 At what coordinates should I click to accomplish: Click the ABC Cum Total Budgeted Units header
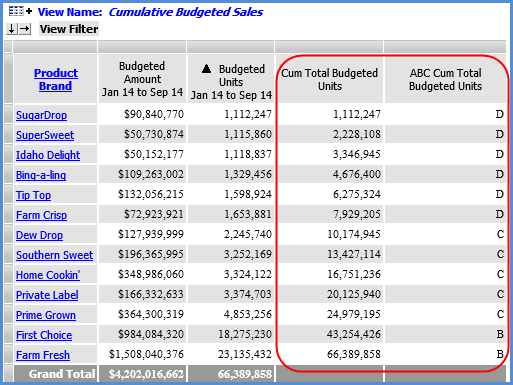(445, 79)
